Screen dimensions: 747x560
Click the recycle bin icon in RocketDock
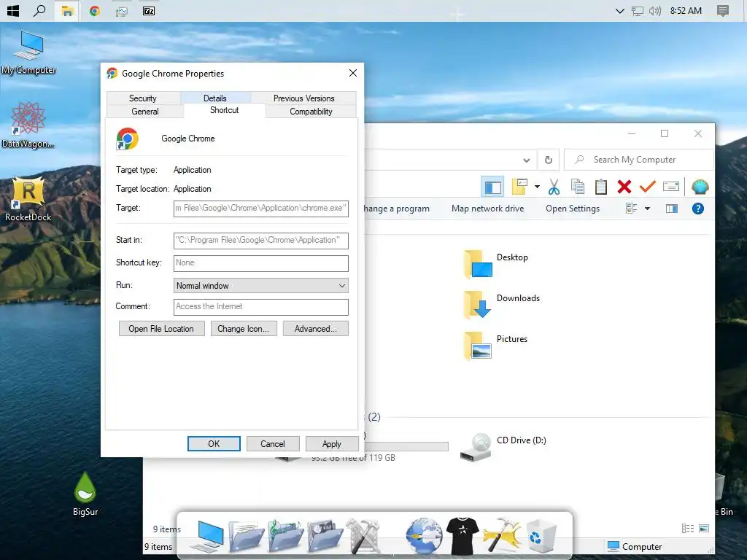pos(542,537)
